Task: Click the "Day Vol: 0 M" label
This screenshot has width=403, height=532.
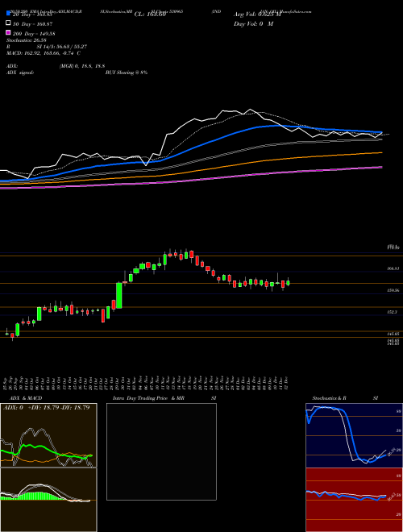Action: [x=253, y=24]
